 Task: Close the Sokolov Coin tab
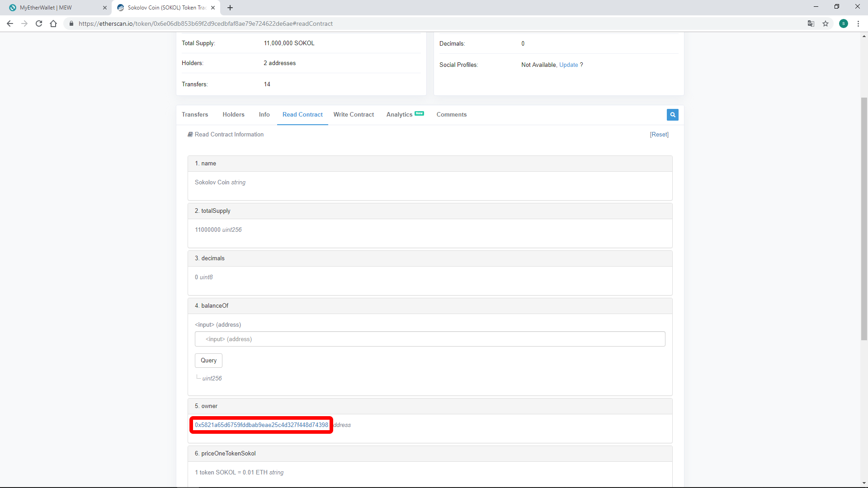click(213, 8)
